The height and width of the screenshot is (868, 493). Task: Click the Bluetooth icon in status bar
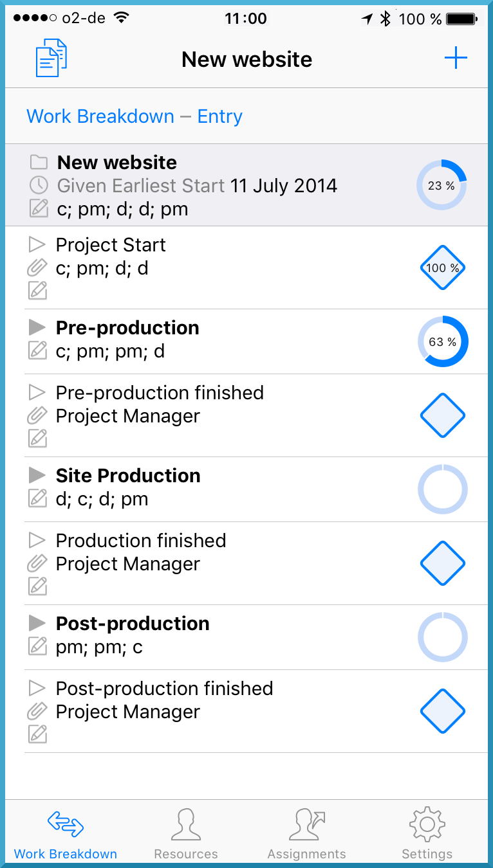click(x=386, y=19)
